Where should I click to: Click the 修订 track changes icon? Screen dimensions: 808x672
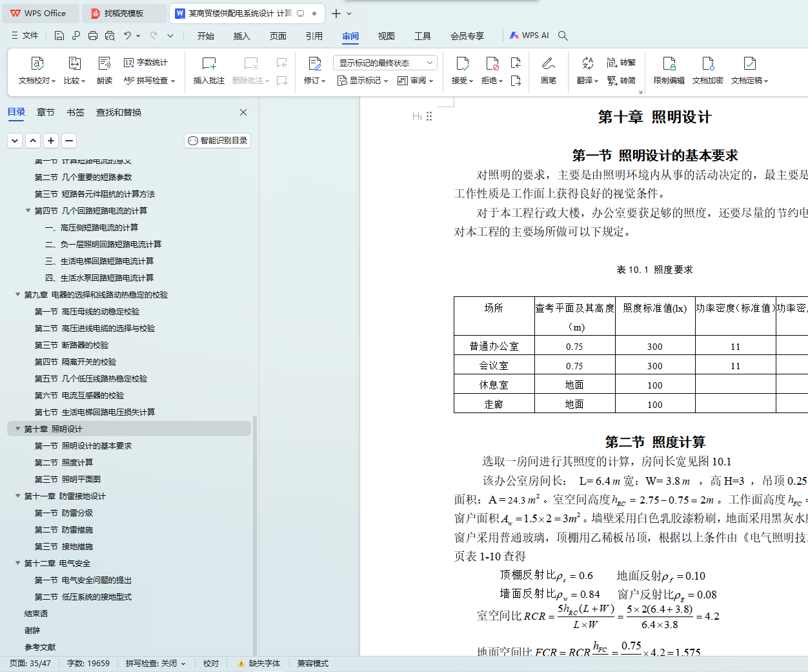(x=315, y=63)
